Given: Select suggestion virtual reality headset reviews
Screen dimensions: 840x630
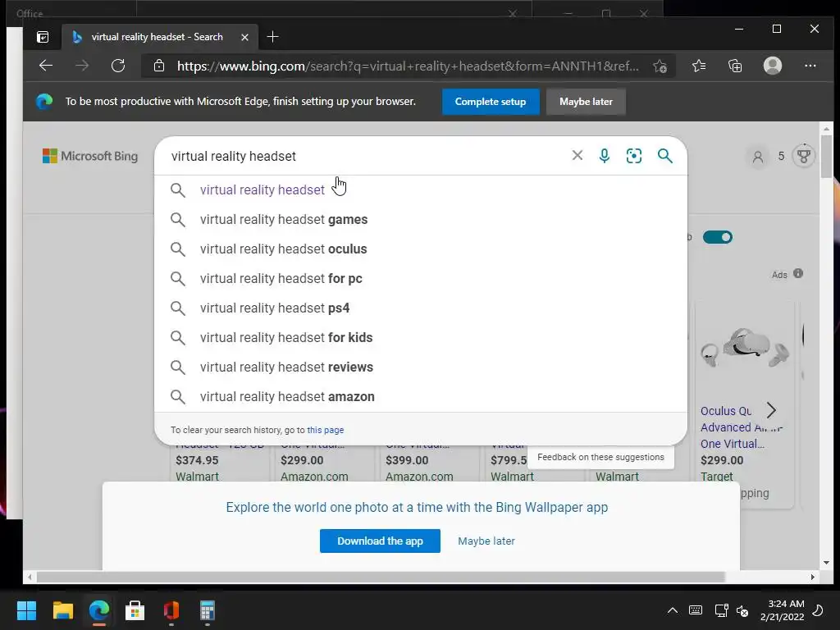Looking at the screenshot, I should (x=421, y=367).
